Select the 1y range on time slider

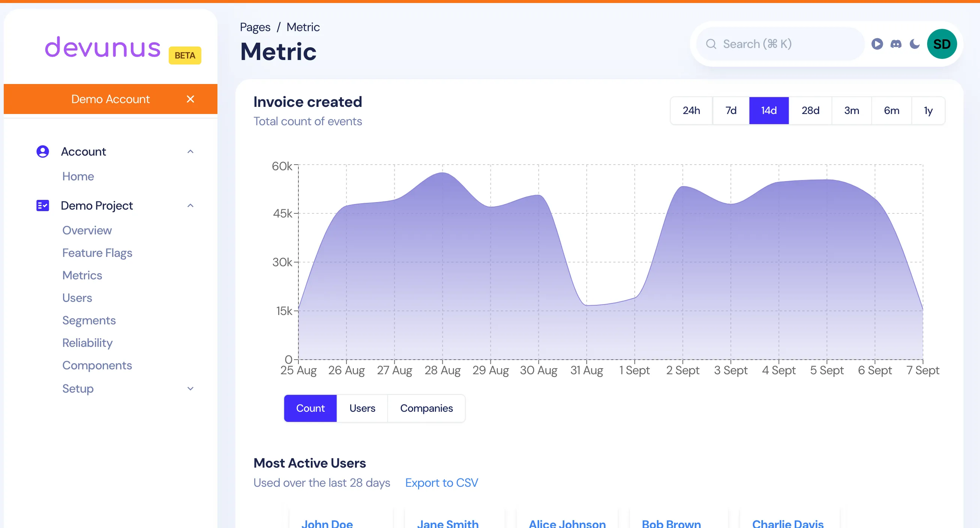(928, 110)
